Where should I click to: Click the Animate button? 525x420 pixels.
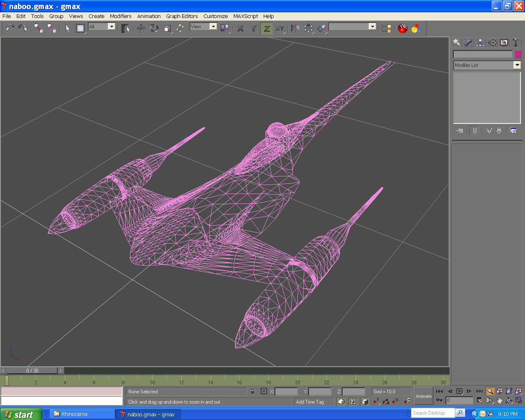pos(424,396)
